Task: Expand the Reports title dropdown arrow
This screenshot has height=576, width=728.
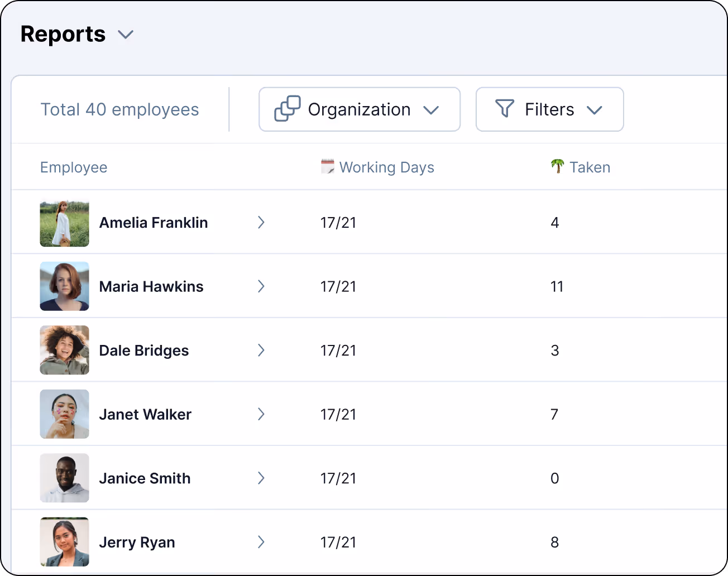Action: [126, 35]
